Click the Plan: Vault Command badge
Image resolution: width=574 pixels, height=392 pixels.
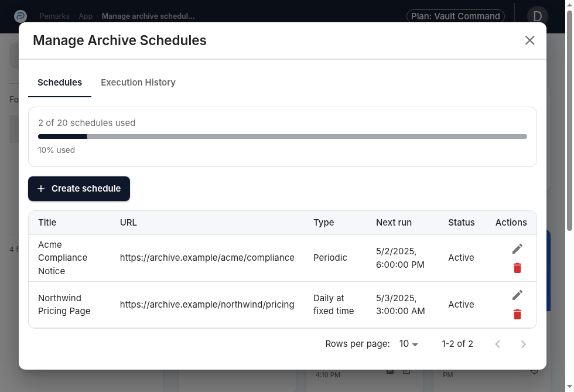pyautogui.click(x=456, y=16)
